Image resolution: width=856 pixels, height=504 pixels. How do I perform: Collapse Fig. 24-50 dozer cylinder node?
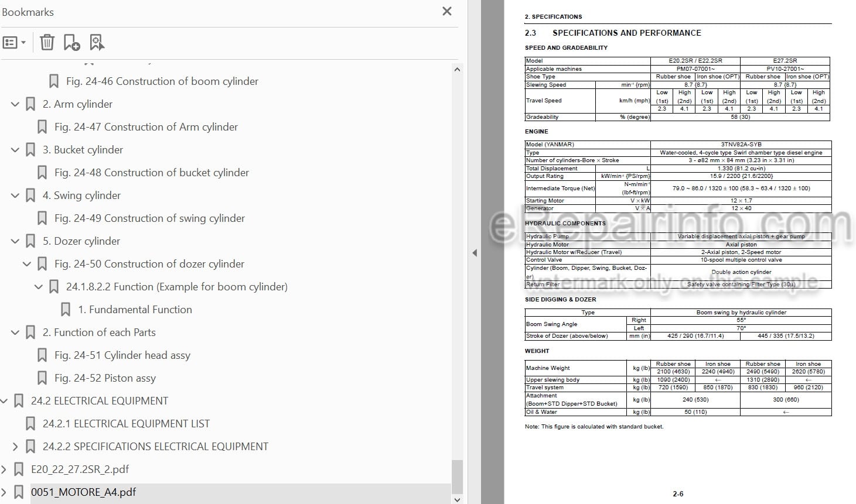[27, 264]
